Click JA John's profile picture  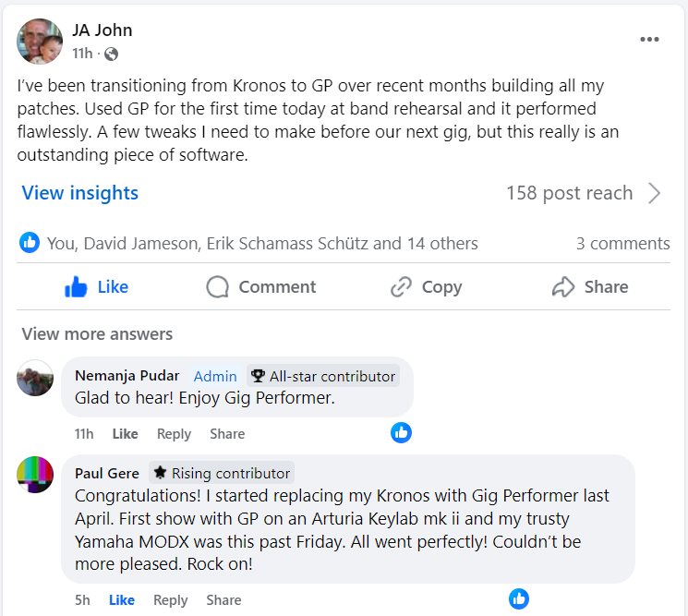(x=40, y=42)
